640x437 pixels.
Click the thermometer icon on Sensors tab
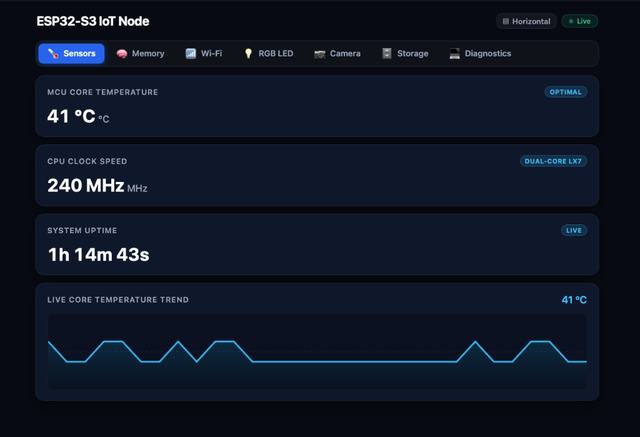click(53, 53)
